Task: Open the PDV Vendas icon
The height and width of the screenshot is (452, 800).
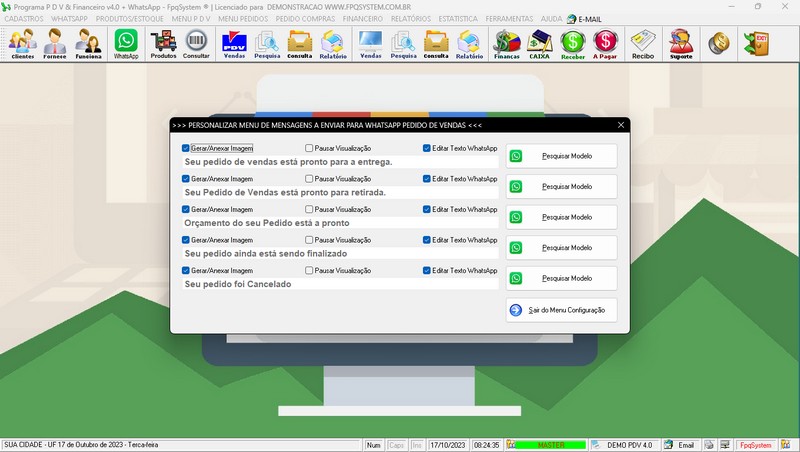Action: (234, 44)
